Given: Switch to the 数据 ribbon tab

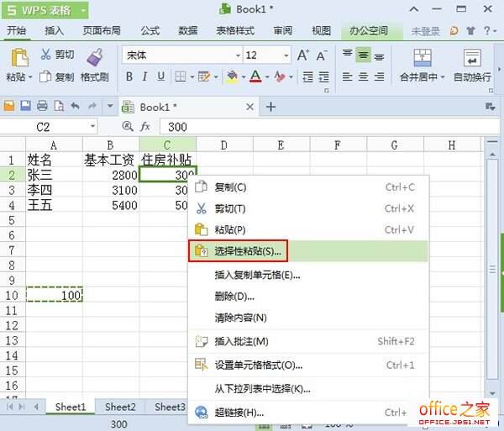Looking at the screenshot, I should click(x=188, y=30).
